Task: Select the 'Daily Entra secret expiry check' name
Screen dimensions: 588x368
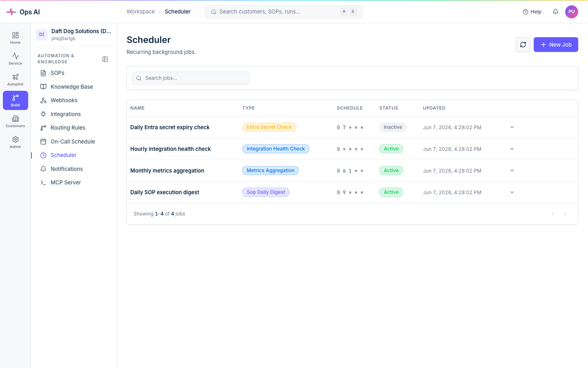Action: pyautogui.click(x=170, y=127)
